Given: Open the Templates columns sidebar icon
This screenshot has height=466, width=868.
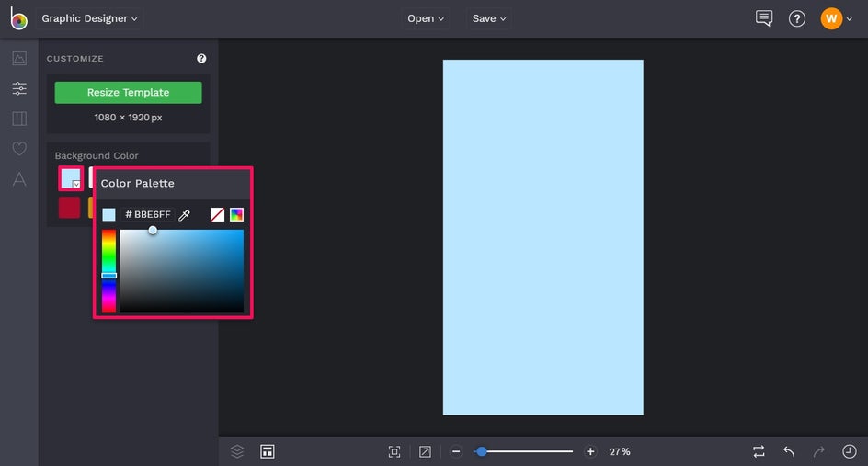Looking at the screenshot, I should point(19,119).
